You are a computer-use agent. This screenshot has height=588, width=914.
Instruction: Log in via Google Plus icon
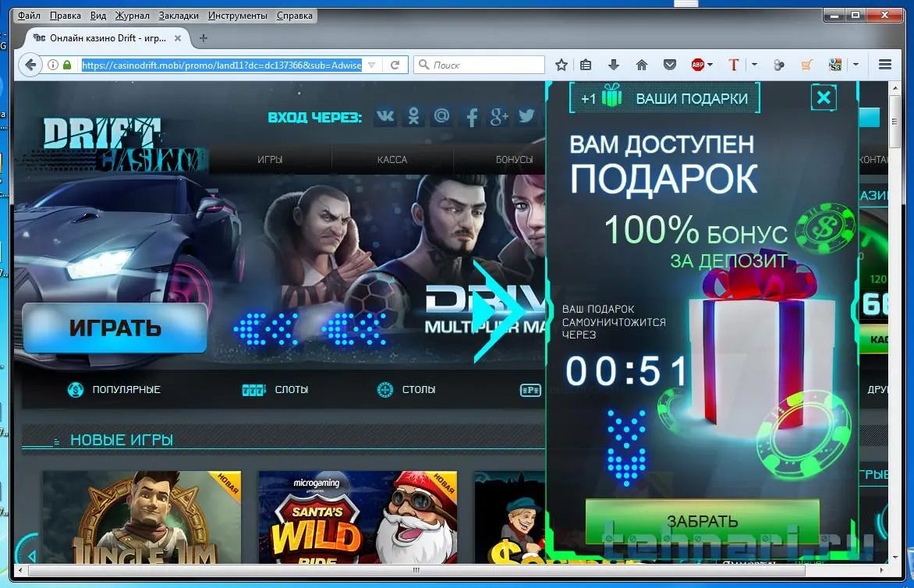500,116
